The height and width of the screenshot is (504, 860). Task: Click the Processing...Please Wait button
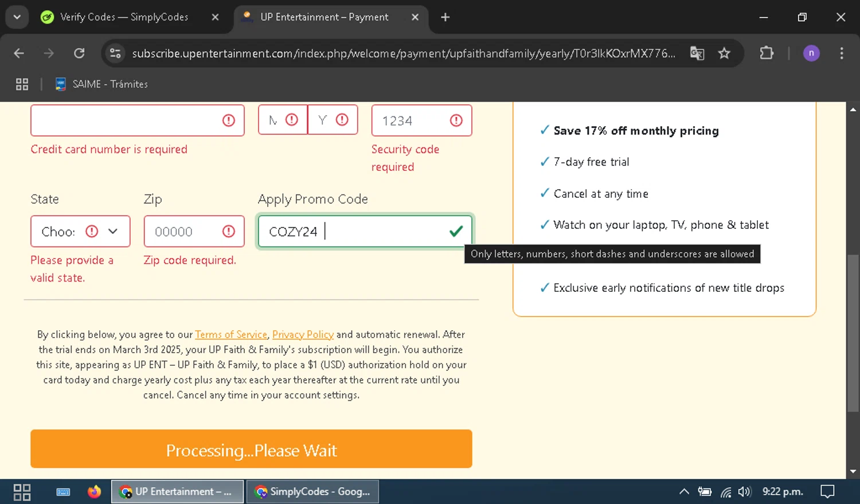point(251,449)
